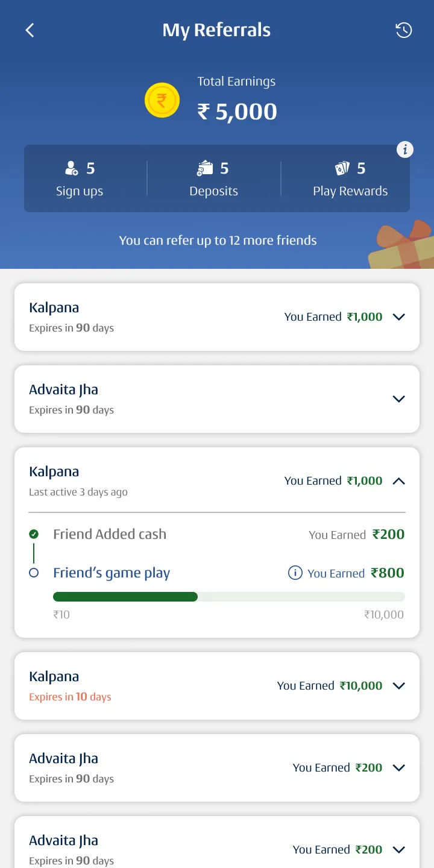
Task: Tap empty circle beside Friend's game play
Action: tap(34, 573)
